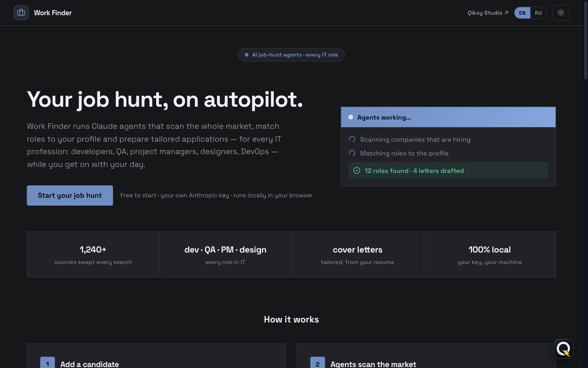The image size is (588, 368).
Task: Open the Q lightning chat widget
Action: (x=564, y=349)
